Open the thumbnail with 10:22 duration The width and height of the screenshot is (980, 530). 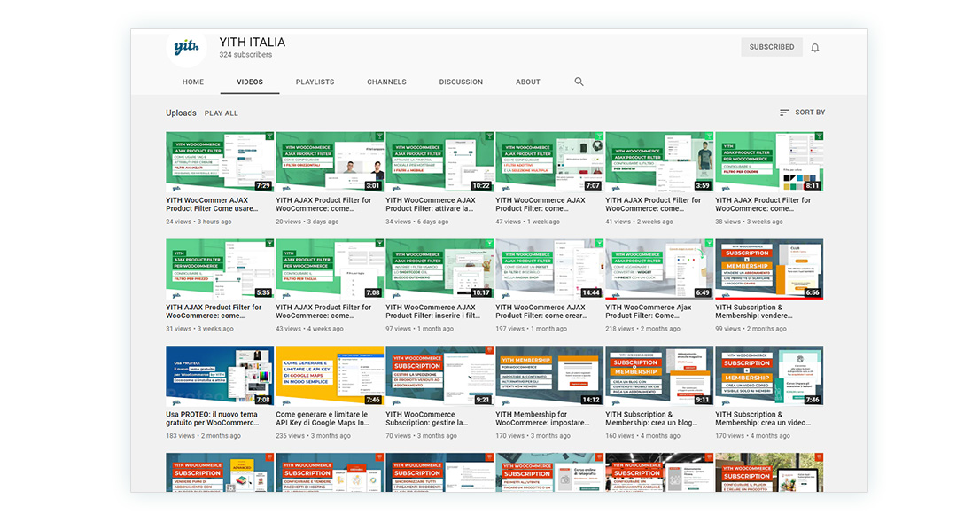point(440,162)
